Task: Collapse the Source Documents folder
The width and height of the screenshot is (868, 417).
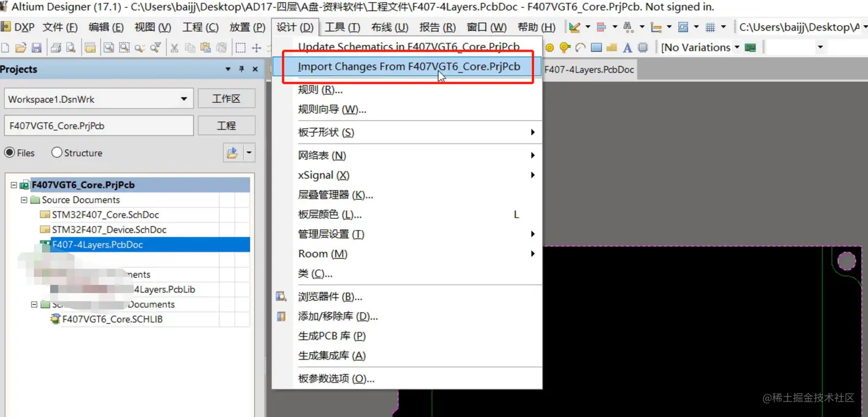Action: tap(24, 200)
